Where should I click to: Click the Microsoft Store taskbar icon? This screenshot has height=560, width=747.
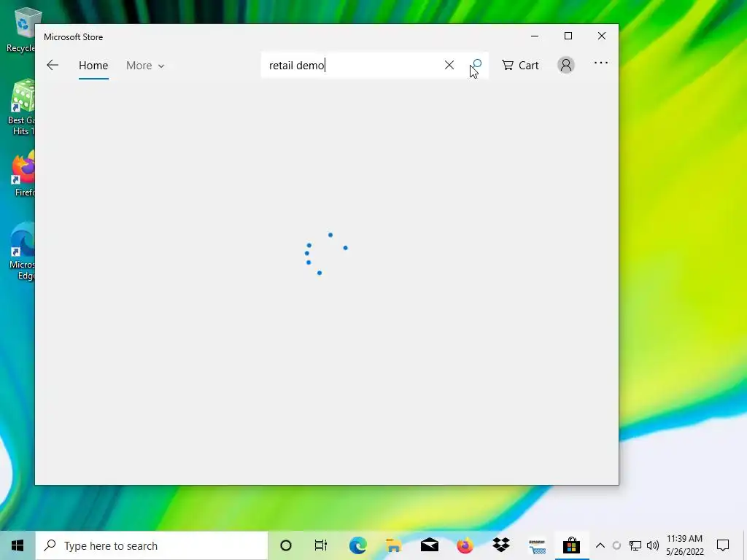point(572,545)
